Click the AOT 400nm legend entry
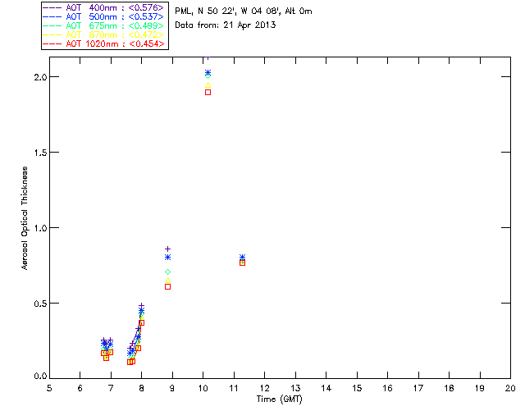Image resolution: width=525 pixels, height=420 pixels. [x=104, y=7]
